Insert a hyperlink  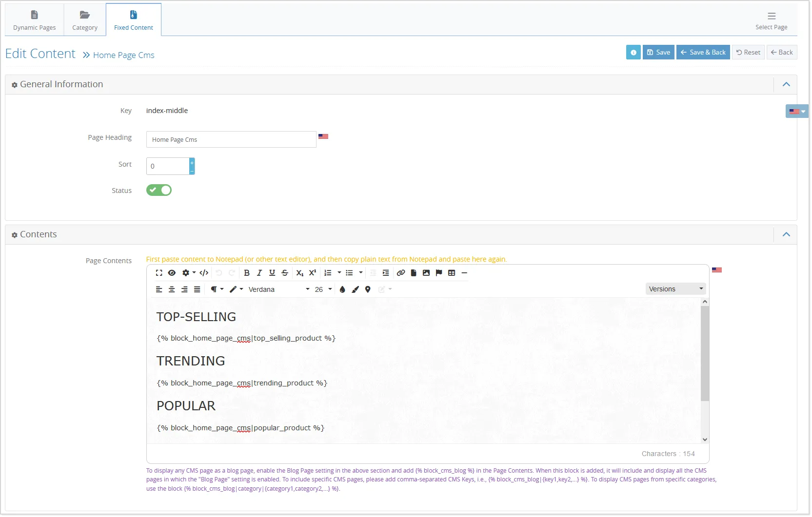point(401,273)
